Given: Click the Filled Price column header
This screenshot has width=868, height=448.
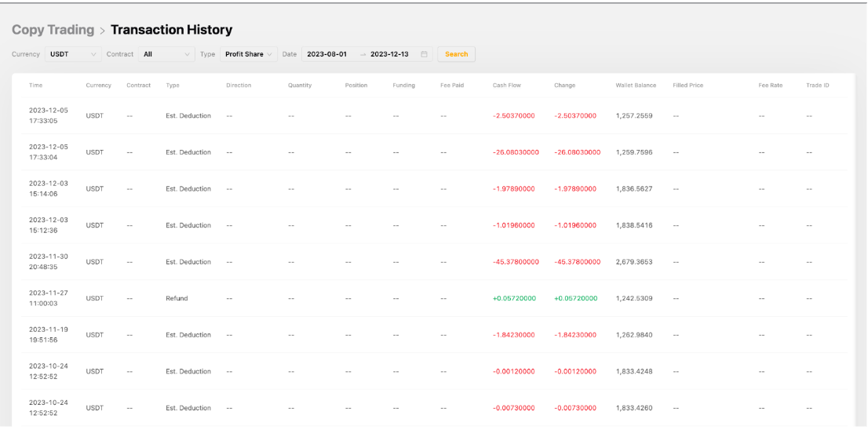Looking at the screenshot, I should click(687, 85).
